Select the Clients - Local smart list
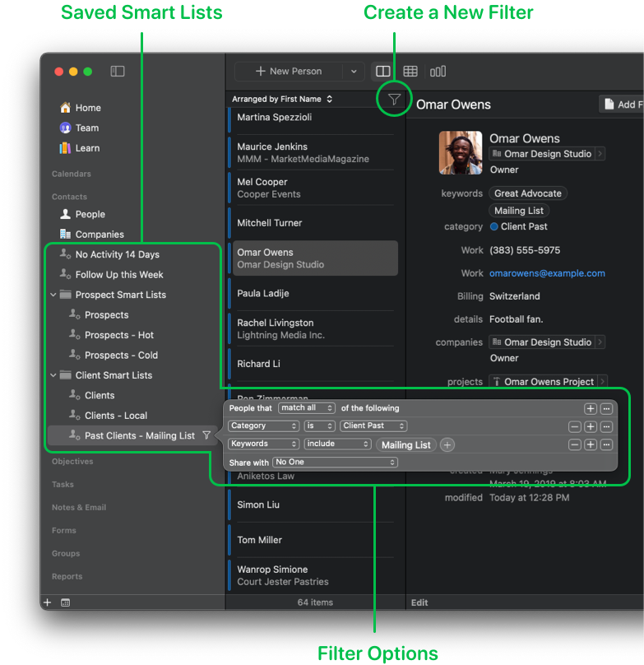Image resolution: width=644 pixels, height=665 pixels. tap(108, 415)
